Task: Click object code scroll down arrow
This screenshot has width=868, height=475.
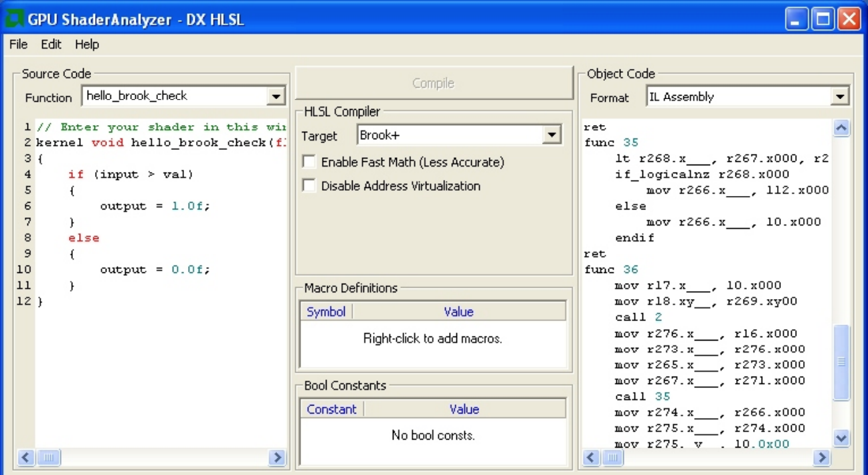Action: pos(841,438)
